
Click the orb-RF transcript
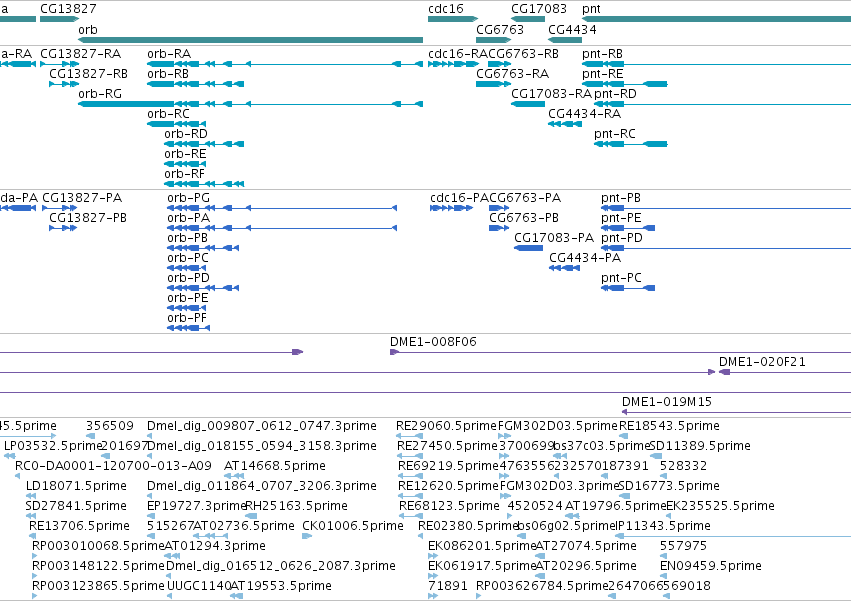(185, 174)
